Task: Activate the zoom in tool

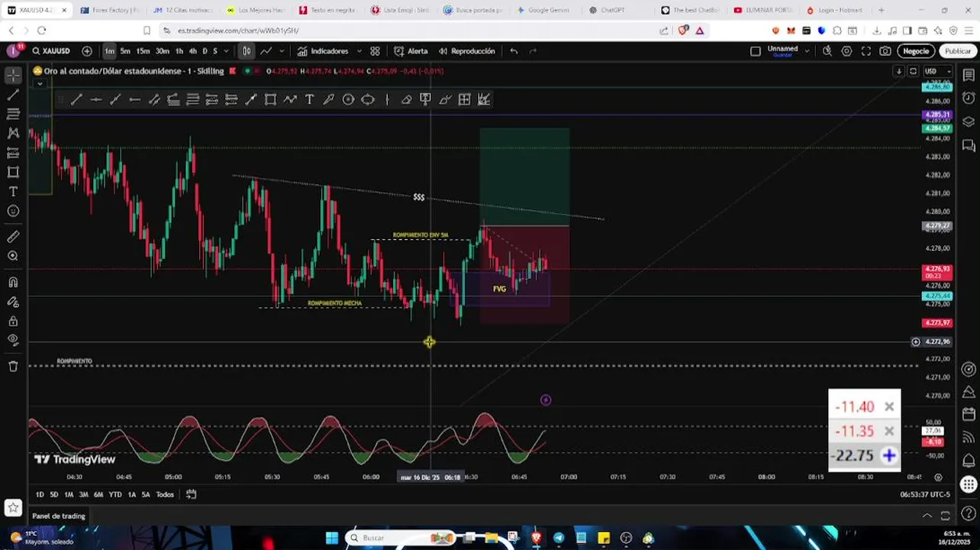Action: click(13, 256)
